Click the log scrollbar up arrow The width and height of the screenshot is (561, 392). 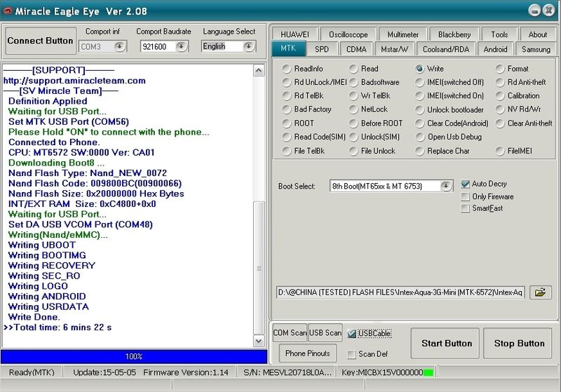pos(259,70)
